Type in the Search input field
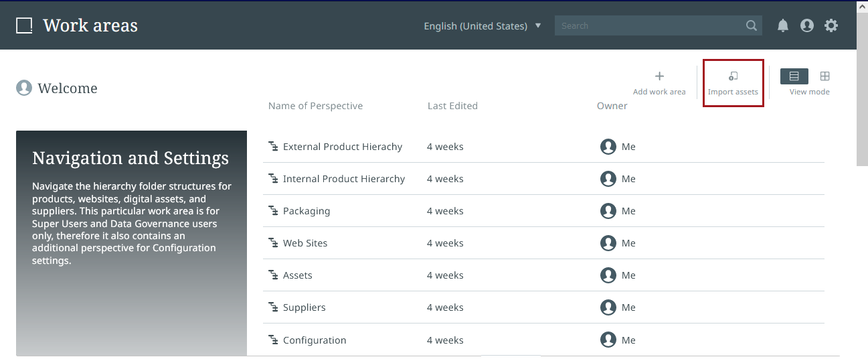 649,26
